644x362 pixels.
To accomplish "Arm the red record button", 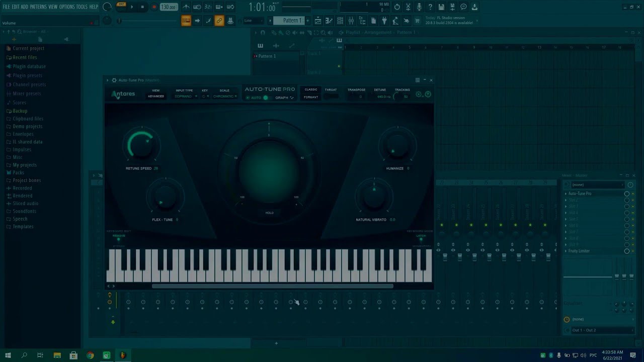I will [154, 7].
